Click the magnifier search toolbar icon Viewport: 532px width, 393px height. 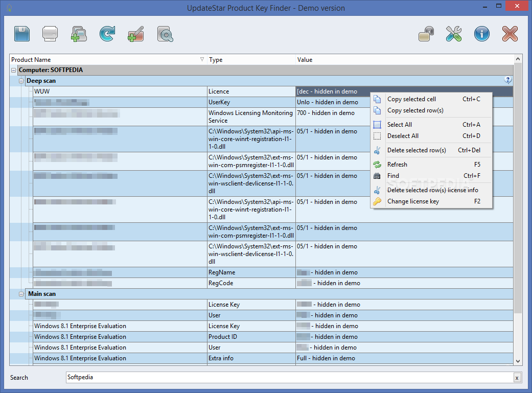(x=165, y=34)
